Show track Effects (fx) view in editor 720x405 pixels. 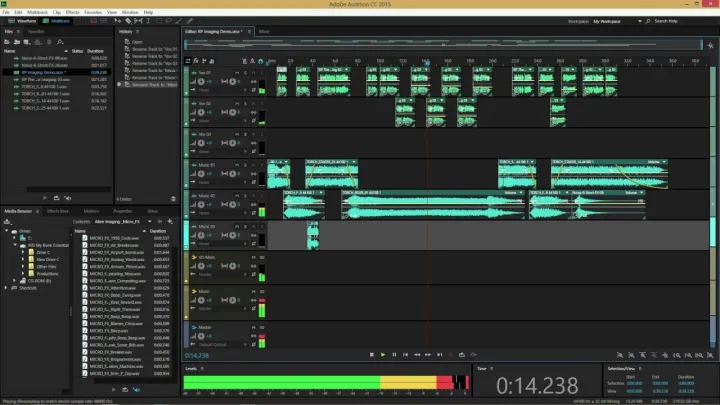(196, 61)
